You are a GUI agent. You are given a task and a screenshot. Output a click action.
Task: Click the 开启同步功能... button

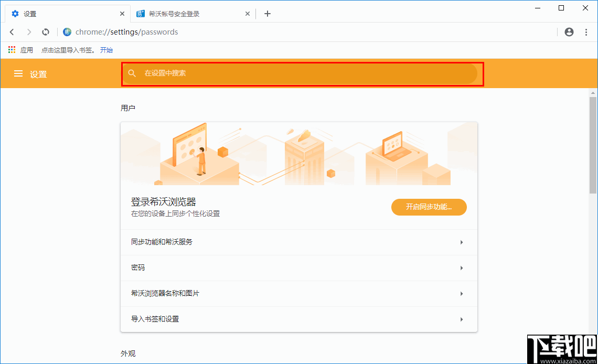[x=429, y=207]
